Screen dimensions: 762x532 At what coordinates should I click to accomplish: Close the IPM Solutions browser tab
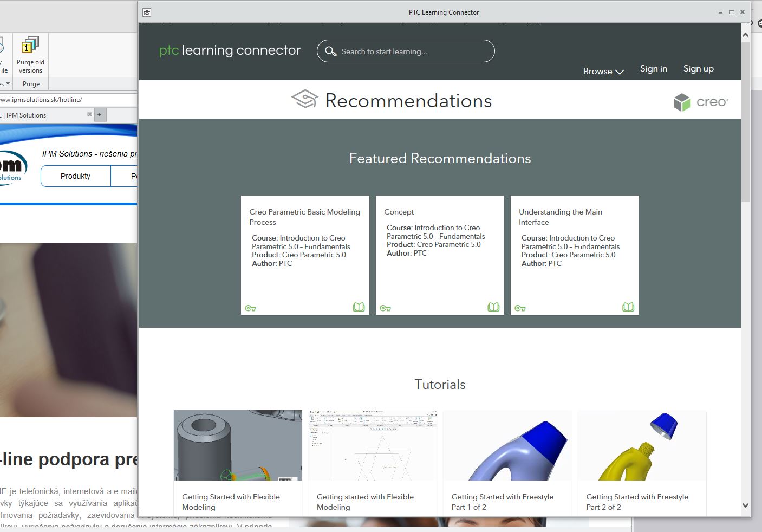(89, 114)
